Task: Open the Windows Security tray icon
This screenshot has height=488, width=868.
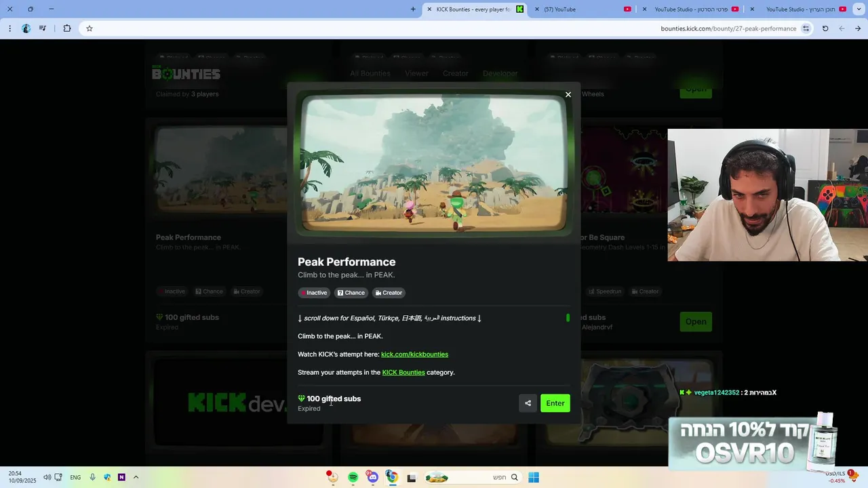Action: pyautogui.click(x=107, y=477)
